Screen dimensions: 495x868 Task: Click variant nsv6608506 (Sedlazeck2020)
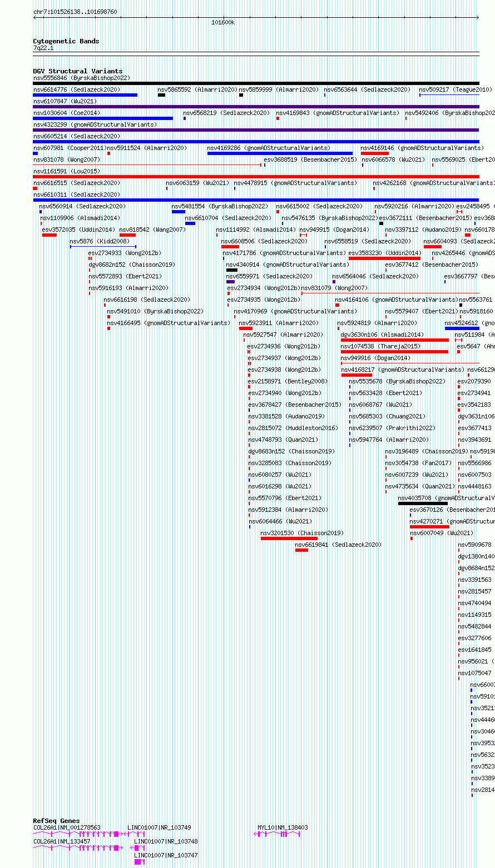[264, 241]
